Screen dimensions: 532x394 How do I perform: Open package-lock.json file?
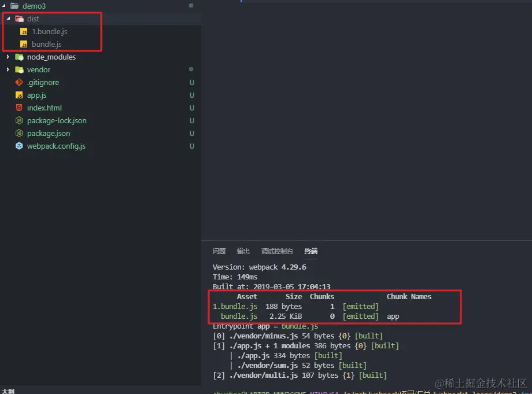click(57, 121)
